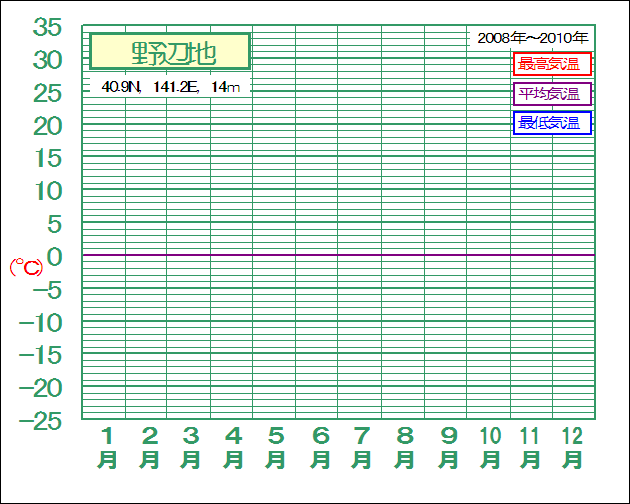Click the 2008年～2010年 period label
630x504 pixels.
pyautogui.click(x=532, y=38)
